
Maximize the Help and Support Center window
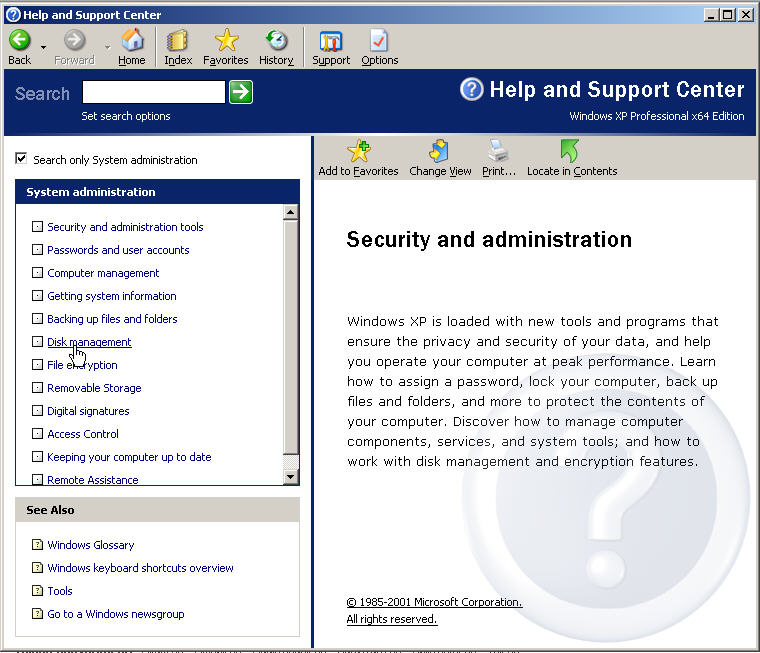(x=728, y=15)
